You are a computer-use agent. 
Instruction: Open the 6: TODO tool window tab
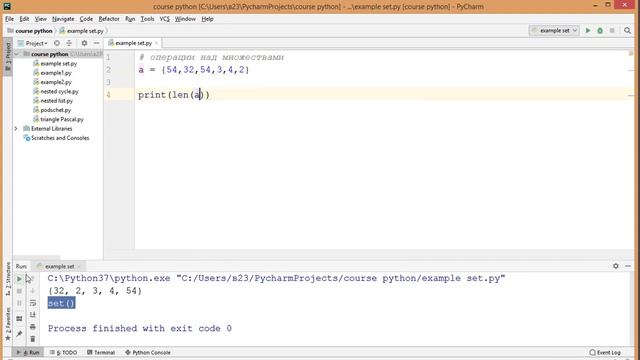pyautogui.click(x=63, y=352)
